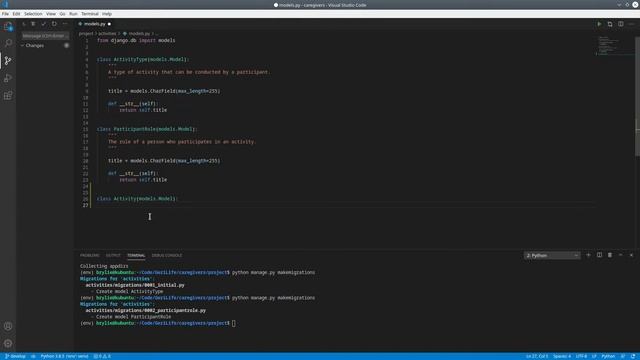The image size is (640, 360).
Task: Click Ln 27, Col 1 cursor position
Action: pos(537,356)
